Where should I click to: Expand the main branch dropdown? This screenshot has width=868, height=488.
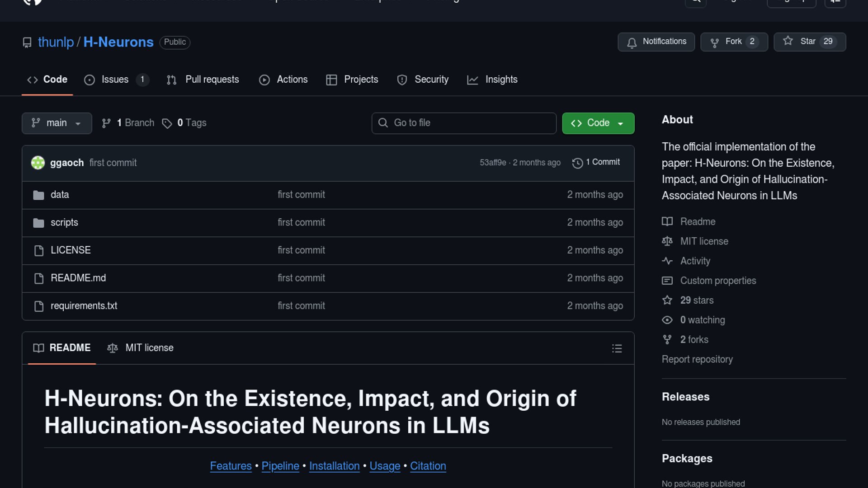click(x=57, y=123)
